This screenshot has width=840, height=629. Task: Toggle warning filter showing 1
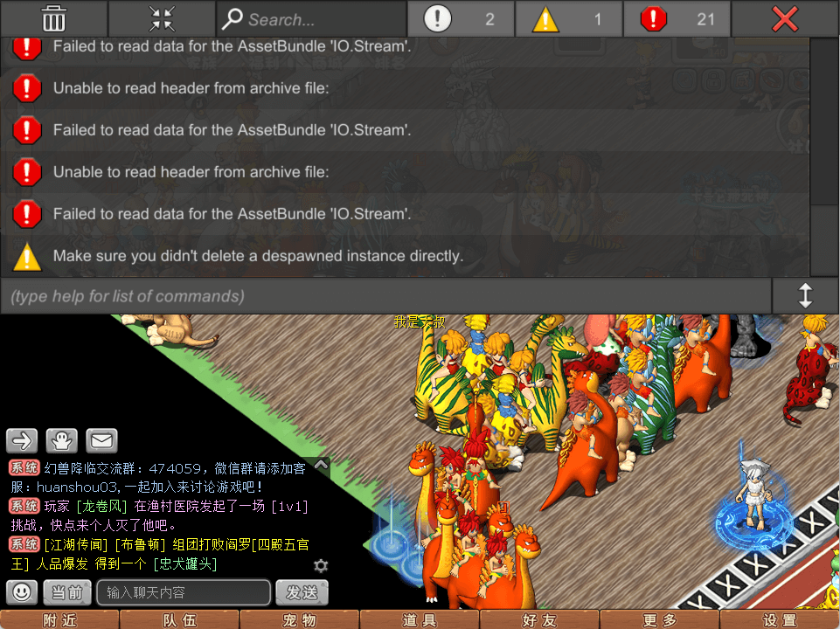(569, 18)
